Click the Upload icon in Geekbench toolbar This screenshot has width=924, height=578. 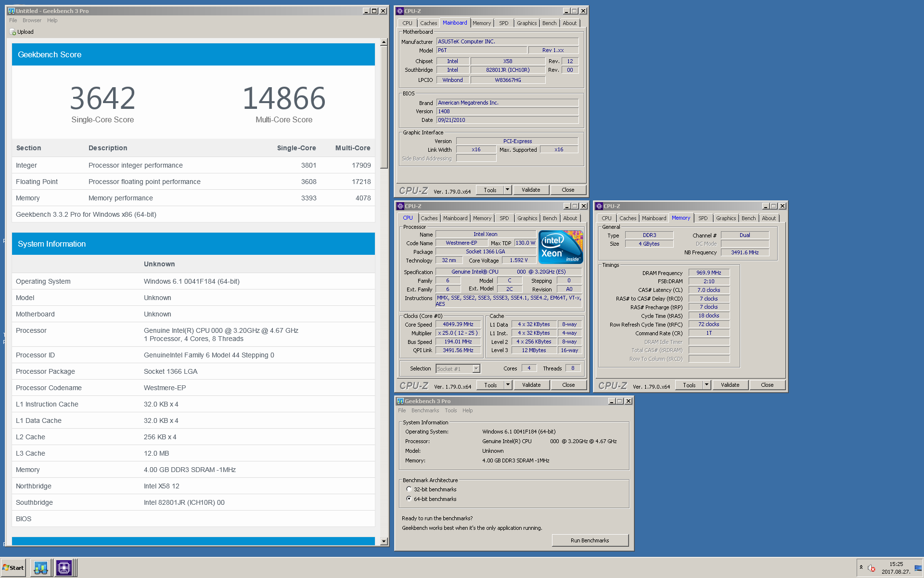point(13,32)
